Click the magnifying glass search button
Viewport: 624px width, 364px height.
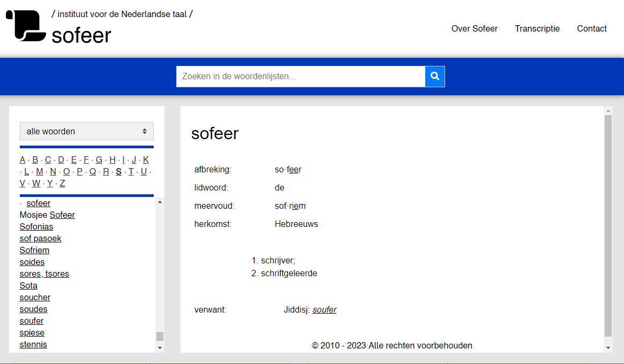pyautogui.click(x=435, y=77)
